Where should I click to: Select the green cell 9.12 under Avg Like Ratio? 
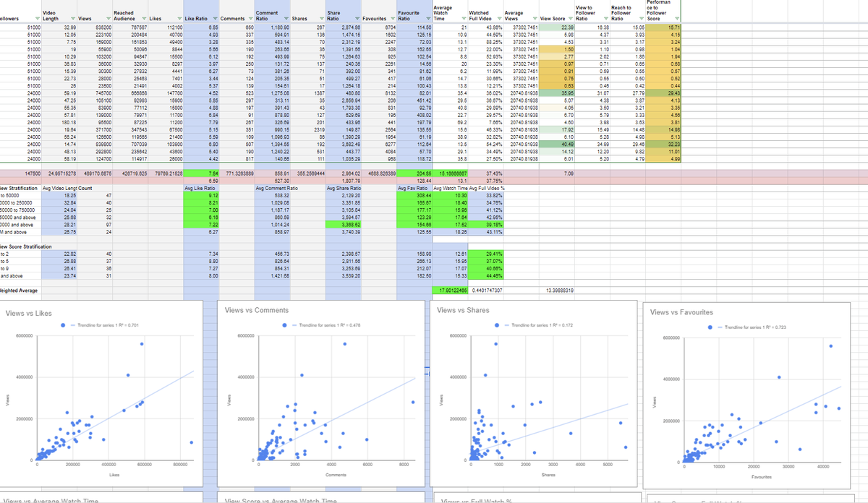[201, 196]
